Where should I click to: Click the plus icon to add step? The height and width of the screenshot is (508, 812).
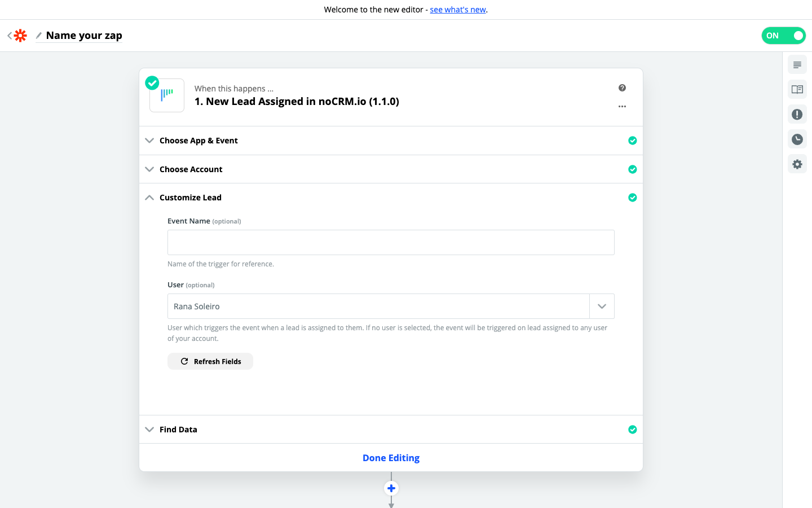(x=391, y=488)
